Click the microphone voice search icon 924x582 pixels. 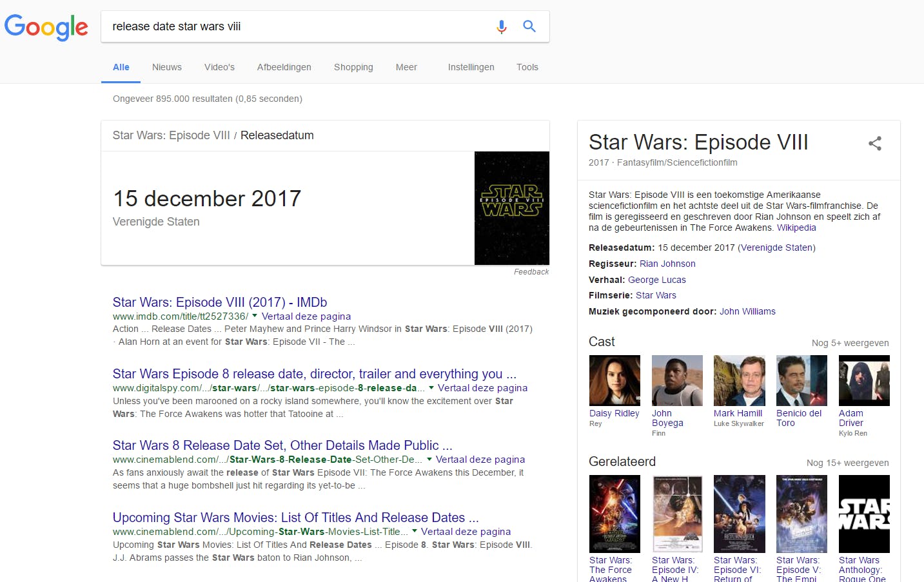(x=502, y=26)
